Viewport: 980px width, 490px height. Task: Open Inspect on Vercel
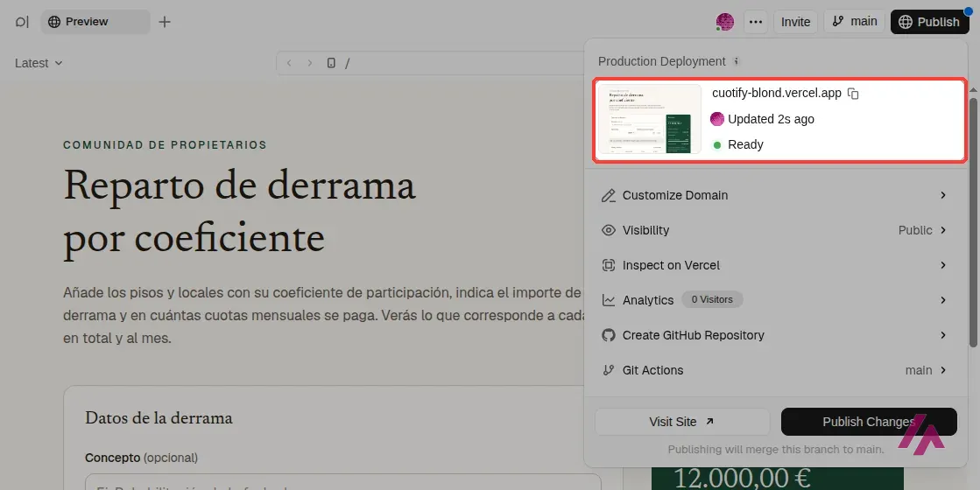click(775, 265)
